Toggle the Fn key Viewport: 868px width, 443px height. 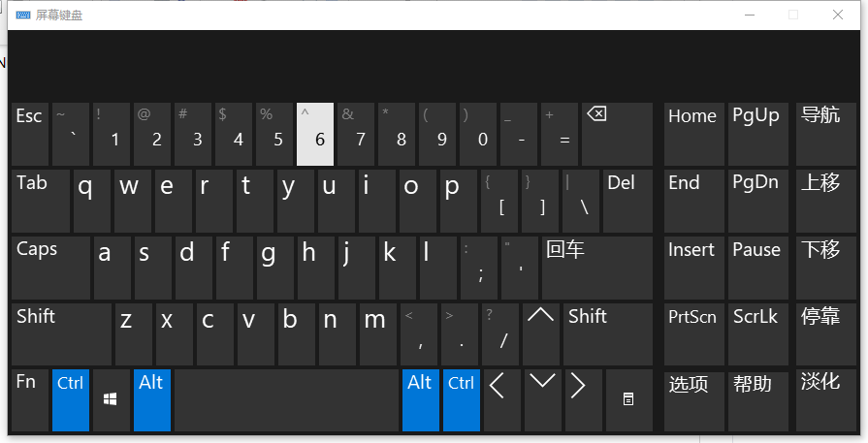(30, 399)
